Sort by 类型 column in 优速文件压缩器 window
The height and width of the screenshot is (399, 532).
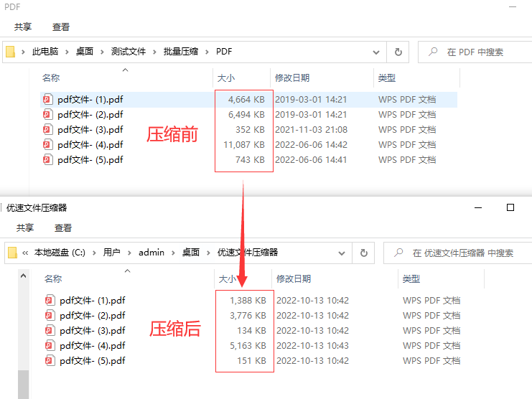(411, 278)
